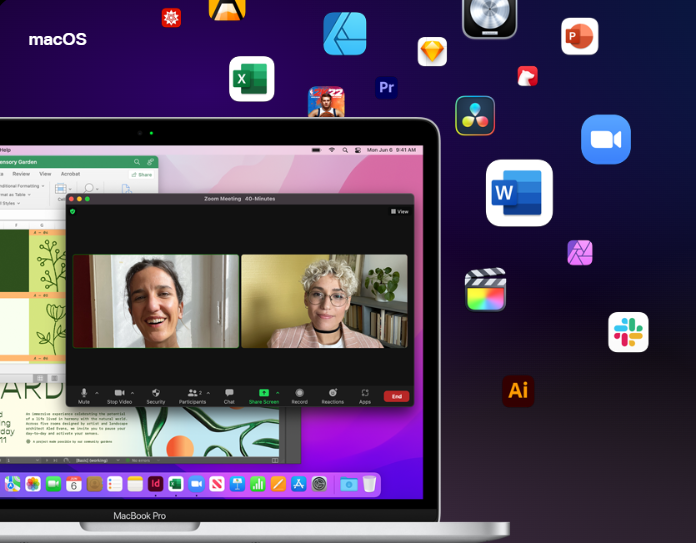Image resolution: width=696 pixels, height=543 pixels.
Task: Click the floating Sketch diamond icon
Action: pos(432,52)
